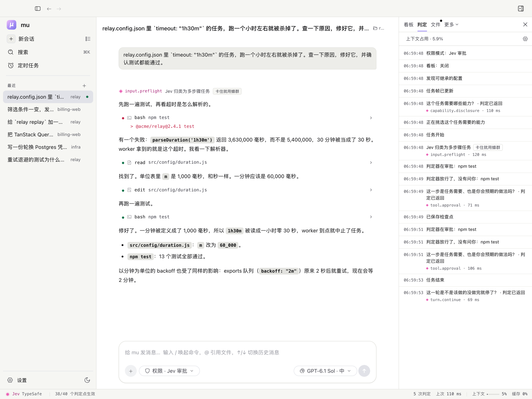
Task: Click the send arrow button
Action: pyautogui.click(x=364, y=371)
